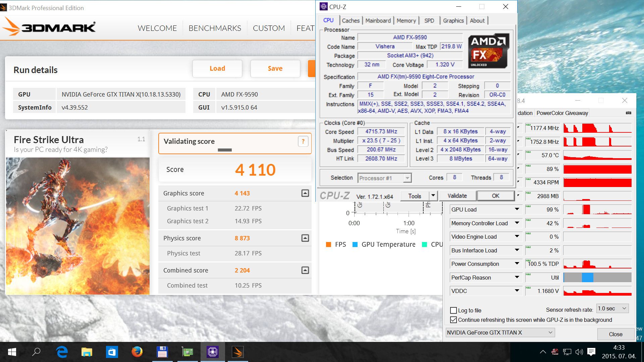Open network status tray icon
Image resolution: width=644 pixels, height=362 pixels.
pos(567,352)
